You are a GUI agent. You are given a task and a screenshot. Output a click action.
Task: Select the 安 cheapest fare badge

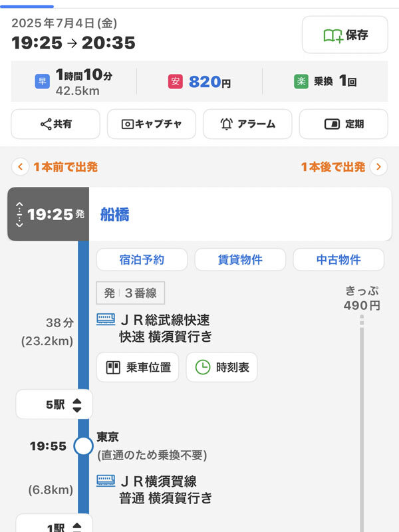coord(175,82)
